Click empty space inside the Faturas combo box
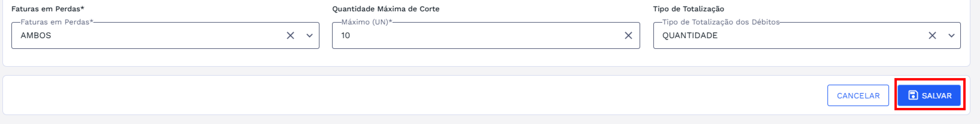The height and width of the screenshot is (124, 980). pos(168,35)
